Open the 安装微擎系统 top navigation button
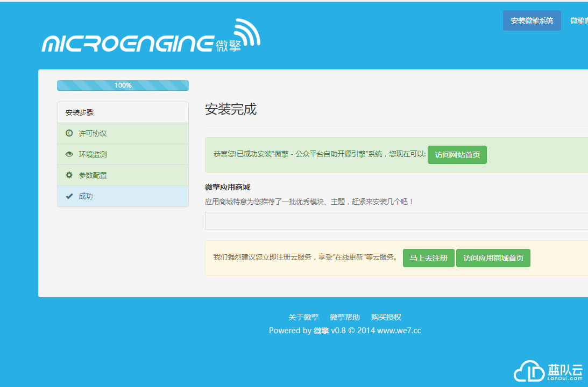 pyautogui.click(x=532, y=20)
